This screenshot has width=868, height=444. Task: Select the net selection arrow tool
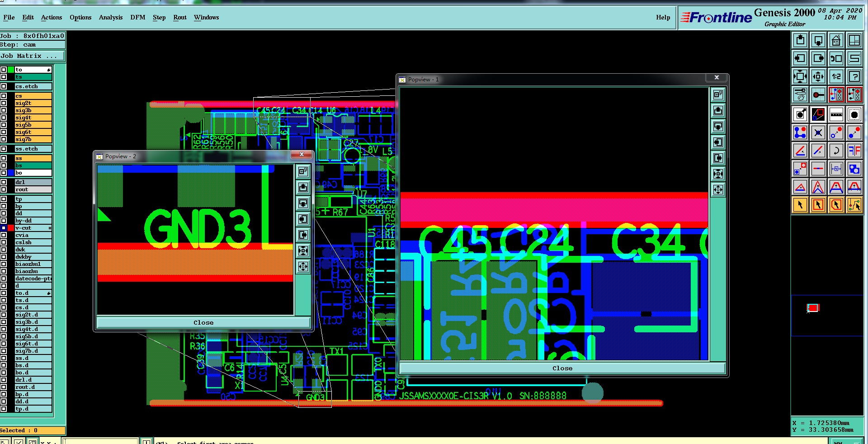(x=854, y=205)
